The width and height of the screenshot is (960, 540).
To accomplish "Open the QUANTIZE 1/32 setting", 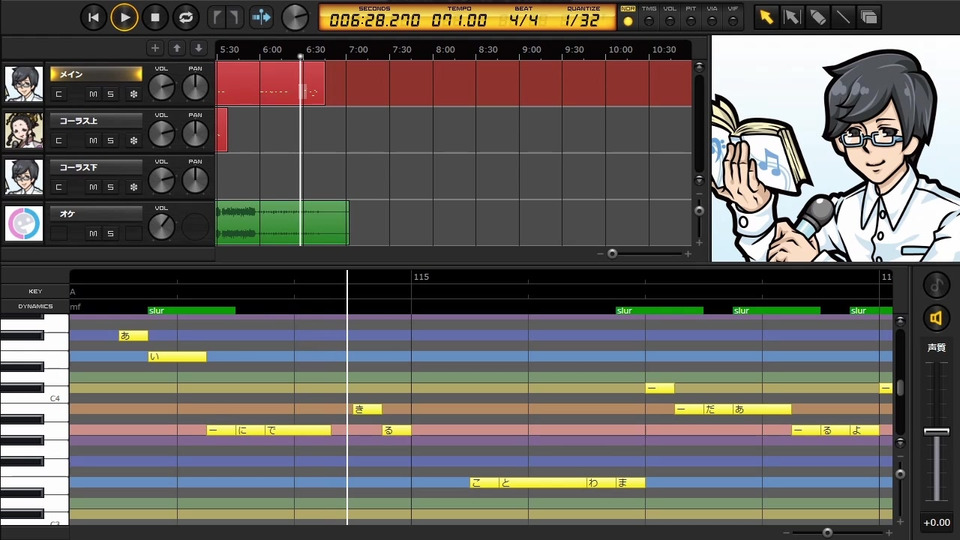I will pyautogui.click(x=582, y=20).
